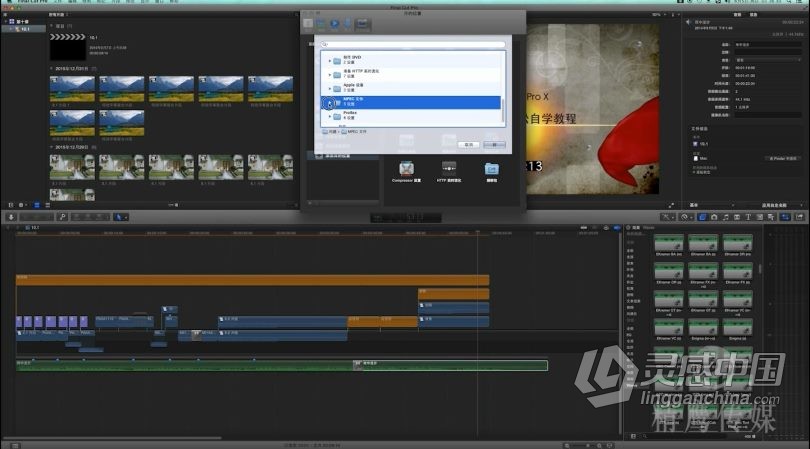Image resolution: width=810 pixels, height=449 pixels.
Task: Collapse the second date group in browser
Action: [52, 147]
